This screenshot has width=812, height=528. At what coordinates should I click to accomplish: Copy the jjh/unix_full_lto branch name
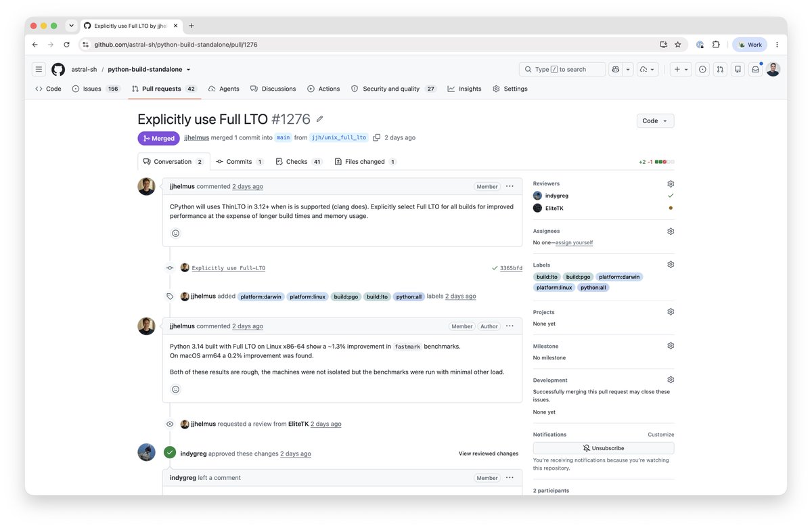(x=377, y=137)
